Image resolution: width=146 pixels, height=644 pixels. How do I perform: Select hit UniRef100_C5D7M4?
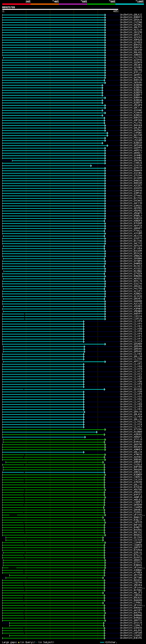click(x=131, y=583)
